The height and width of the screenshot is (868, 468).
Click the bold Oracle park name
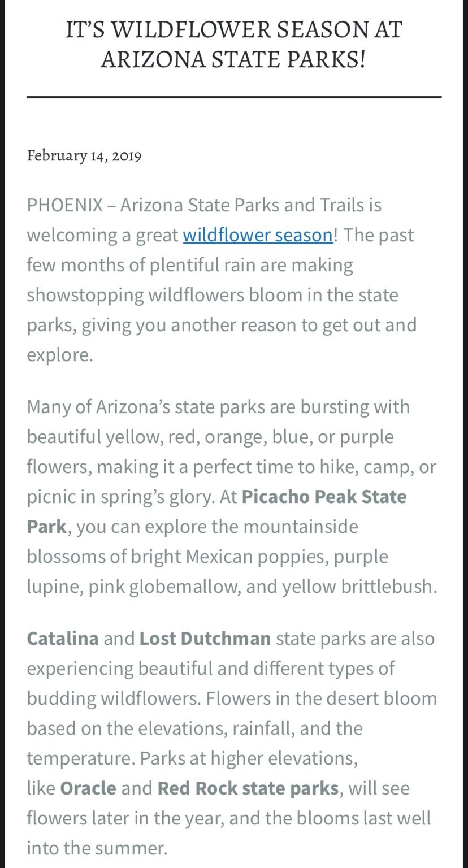(88, 788)
